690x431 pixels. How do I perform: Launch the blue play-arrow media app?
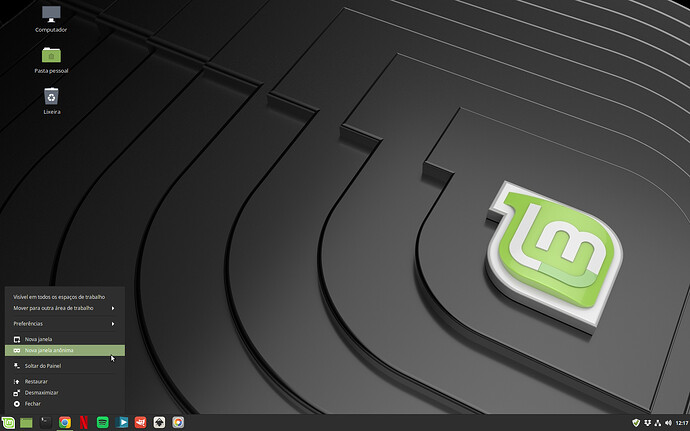coord(121,423)
